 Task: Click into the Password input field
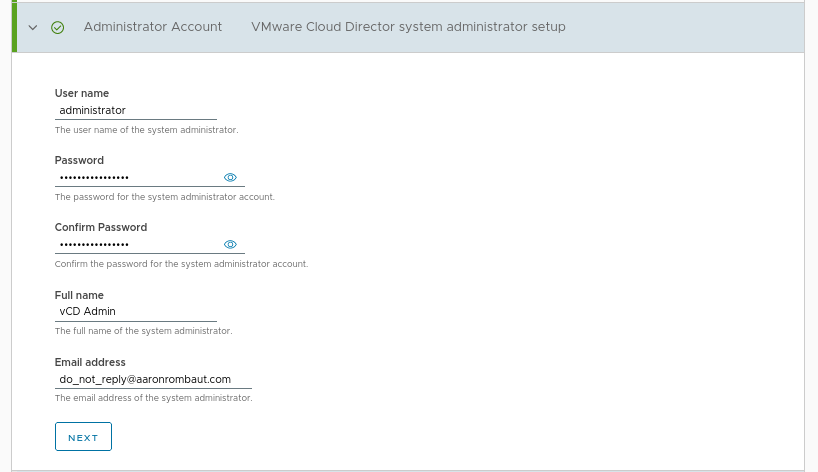(135, 177)
